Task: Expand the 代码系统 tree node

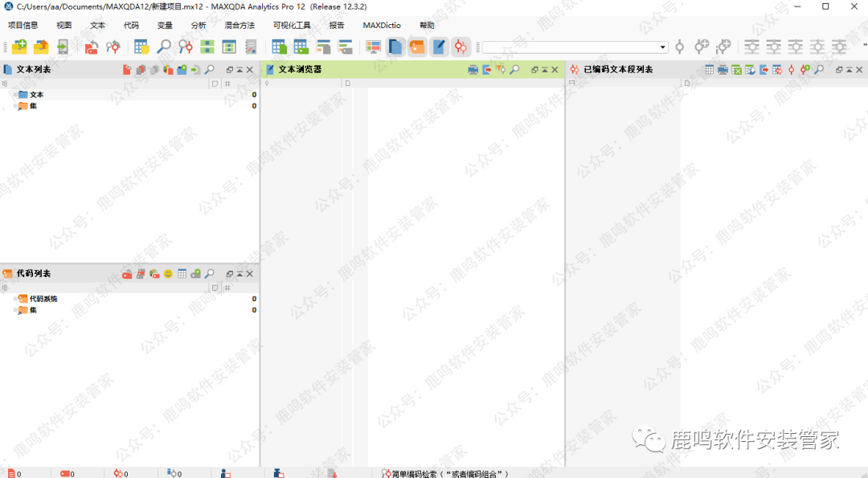Action: pos(14,299)
